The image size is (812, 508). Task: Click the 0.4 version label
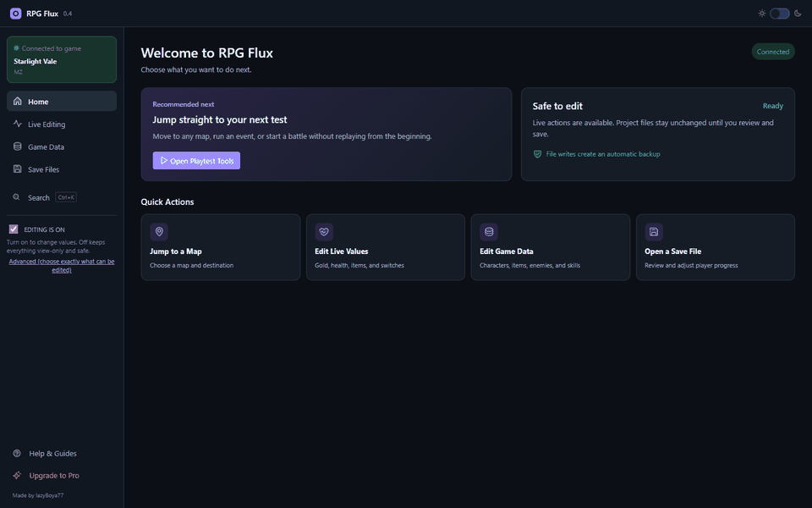click(x=68, y=14)
